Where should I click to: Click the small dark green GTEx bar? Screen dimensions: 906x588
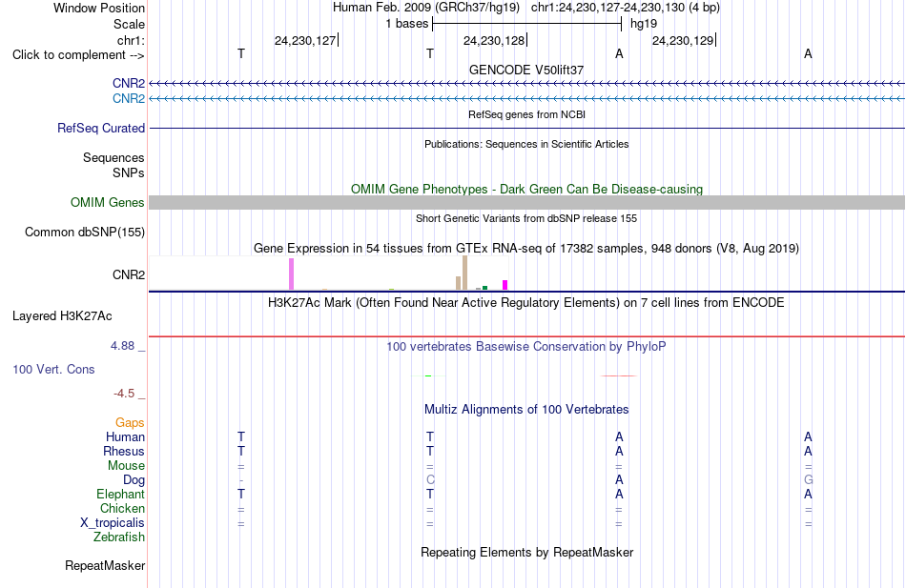484,288
